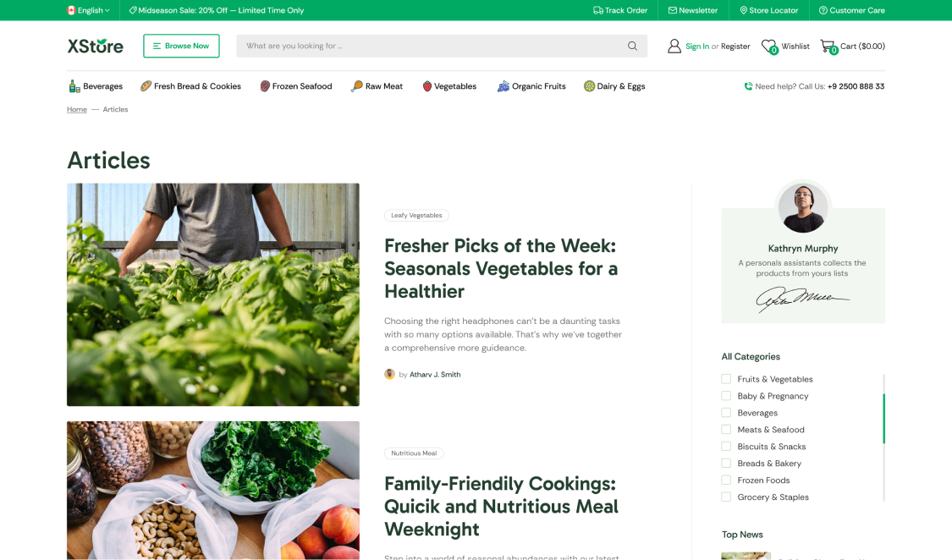Viewport: 952px width, 560px height.
Task: Open the Beverages category menu
Action: tap(96, 86)
